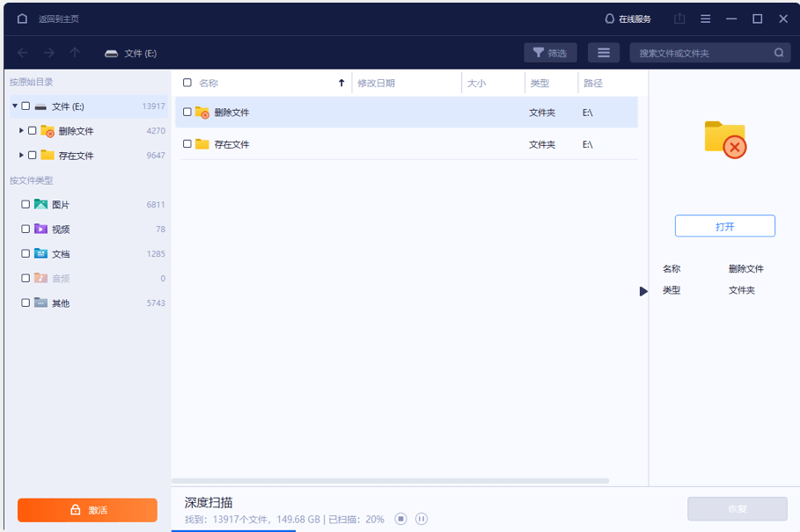
Task: Click the 深度扫描 status title
Action: tap(209, 502)
